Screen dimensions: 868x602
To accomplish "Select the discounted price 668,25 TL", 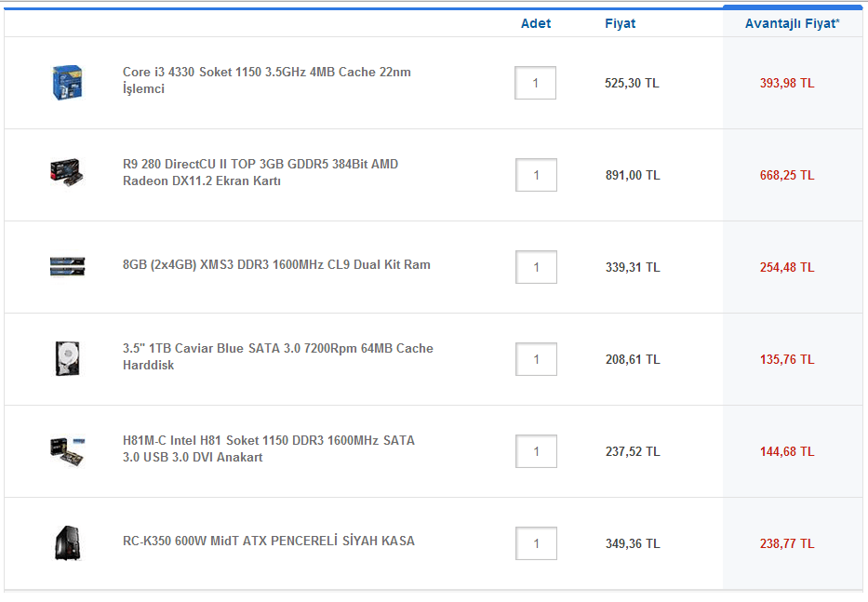I will coord(787,175).
